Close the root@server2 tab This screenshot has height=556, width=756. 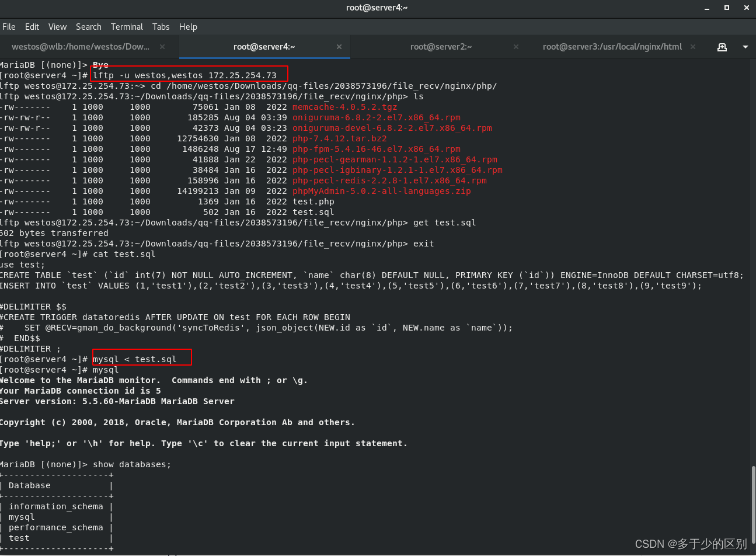pyautogui.click(x=516, y=47)
